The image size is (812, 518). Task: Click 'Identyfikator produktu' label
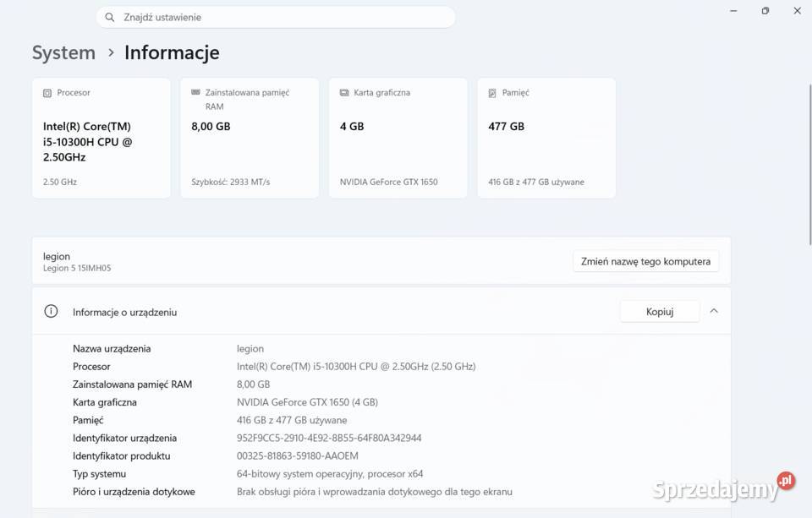click(121, 456)
